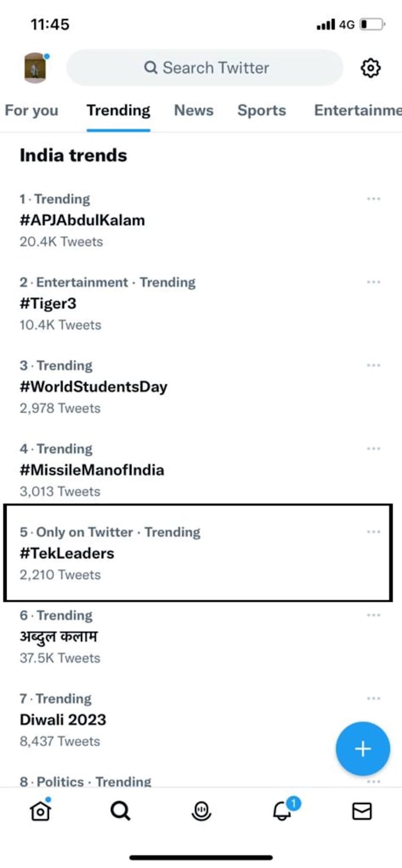This screenshot has width=402, height=868.
Task: Open more options for #APJAbdulKalam trend
Action: click(x=373, y=198)
